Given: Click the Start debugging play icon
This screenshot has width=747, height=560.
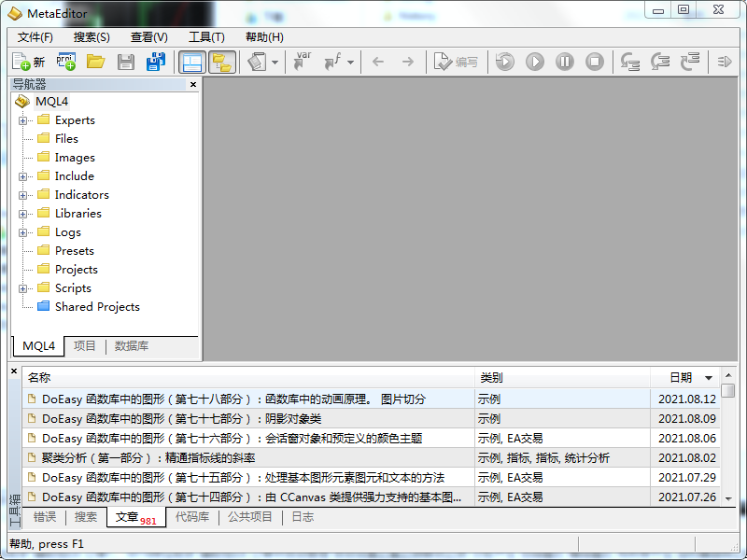Looking at the screenshot, I should (535, 62).
